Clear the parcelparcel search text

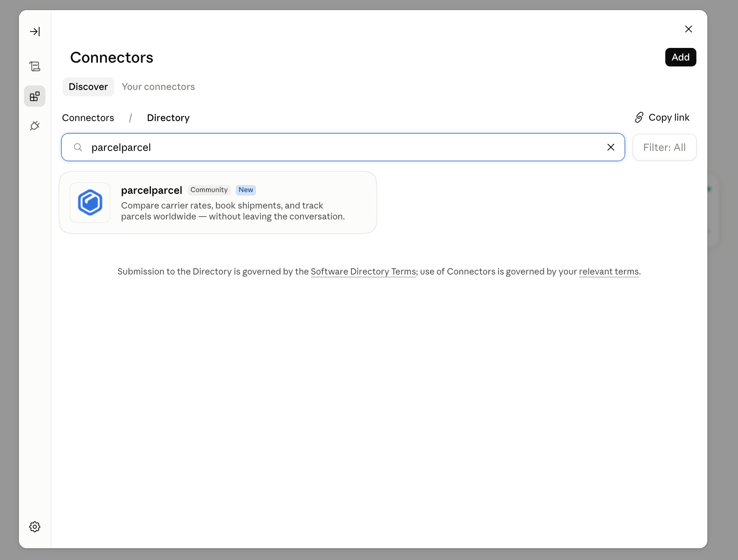click(x=611, y=147)
